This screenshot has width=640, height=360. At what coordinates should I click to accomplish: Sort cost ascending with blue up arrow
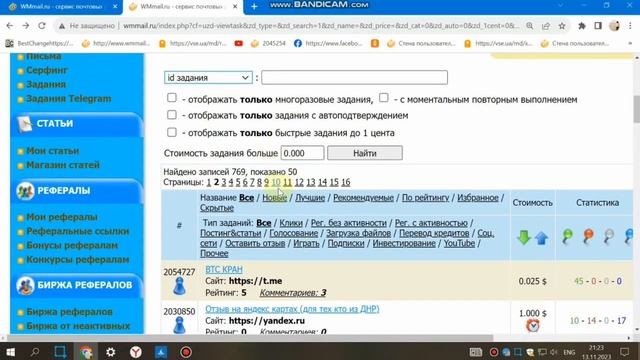click(541, 238)
